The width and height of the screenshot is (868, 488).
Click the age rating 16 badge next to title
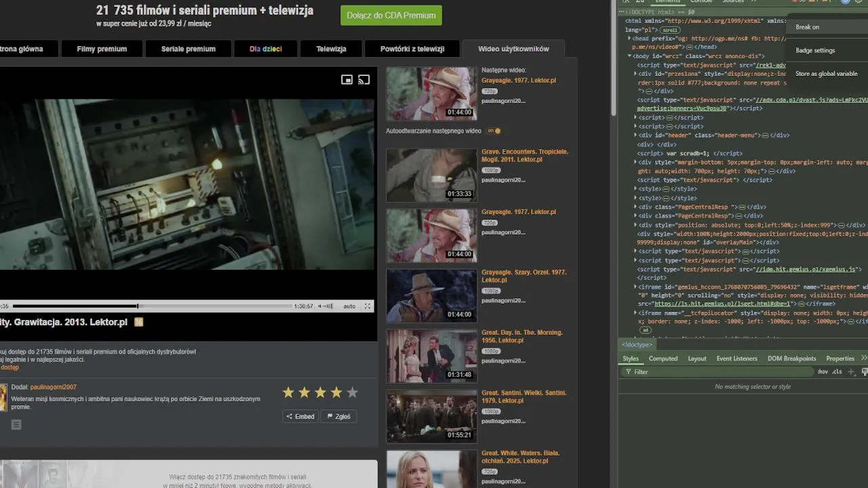pos(139,323)
